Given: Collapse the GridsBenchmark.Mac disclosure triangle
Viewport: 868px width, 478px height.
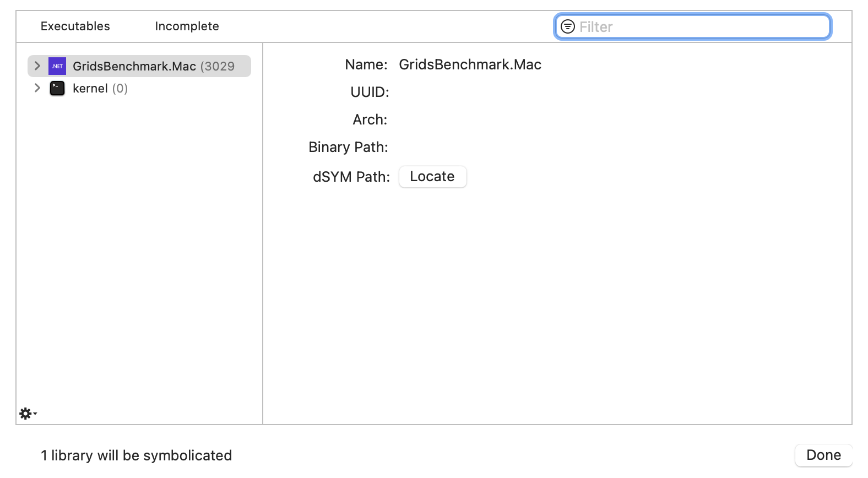Looking at the screenshot, I should tap(37, 66).
